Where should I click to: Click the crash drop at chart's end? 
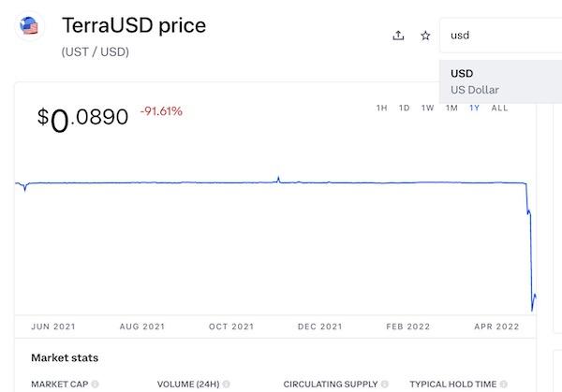click(531, 247)
